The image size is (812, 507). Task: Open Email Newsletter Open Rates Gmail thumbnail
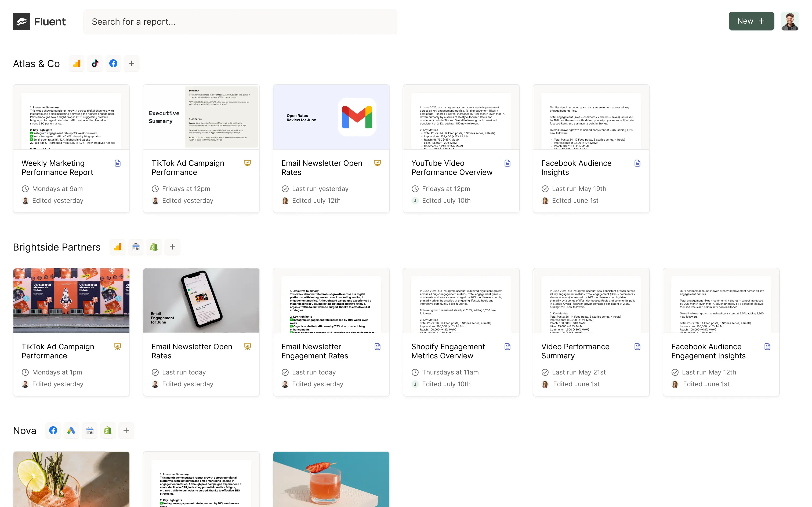pos(331,117)
